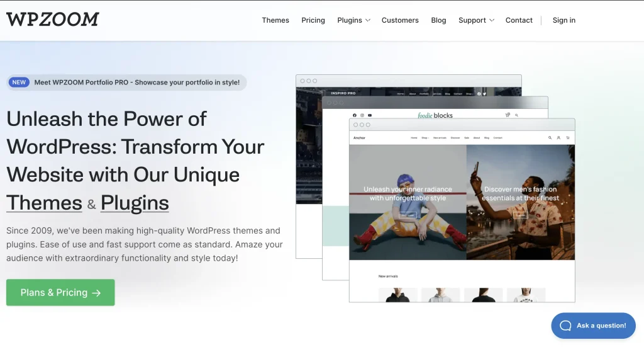644x347 pixels.
Task: Click the chat bubble icon
Action: (565, 326)
